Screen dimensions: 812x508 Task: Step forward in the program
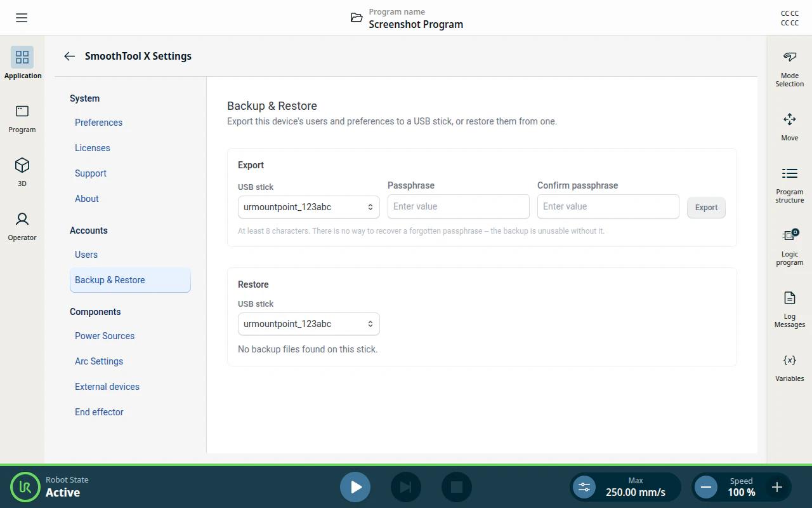(406, 487)
